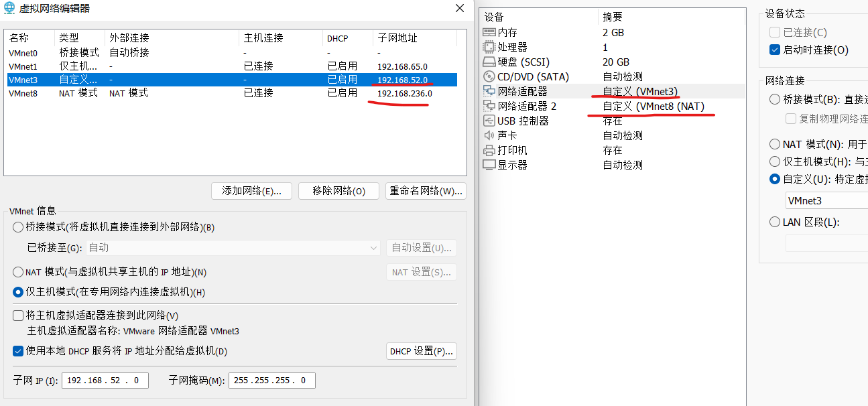868x406 pixels.
Task: Choose the LAN segment (LAN 区段) radio button
Action: [775, 222]
